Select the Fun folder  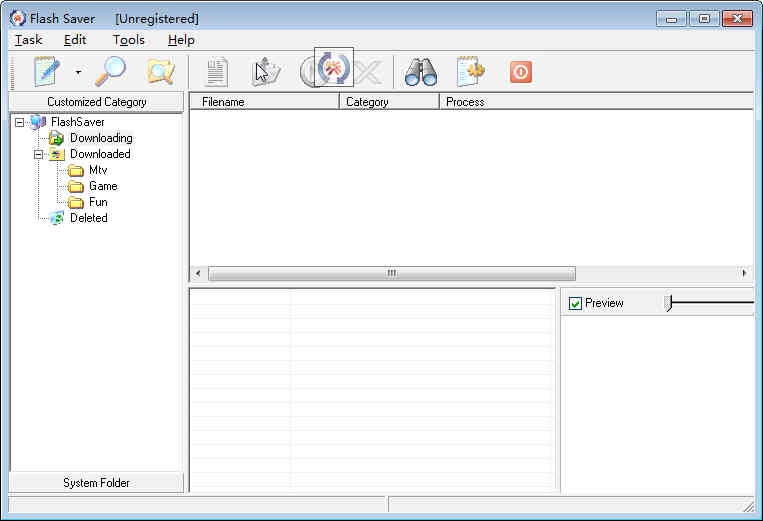98,202
